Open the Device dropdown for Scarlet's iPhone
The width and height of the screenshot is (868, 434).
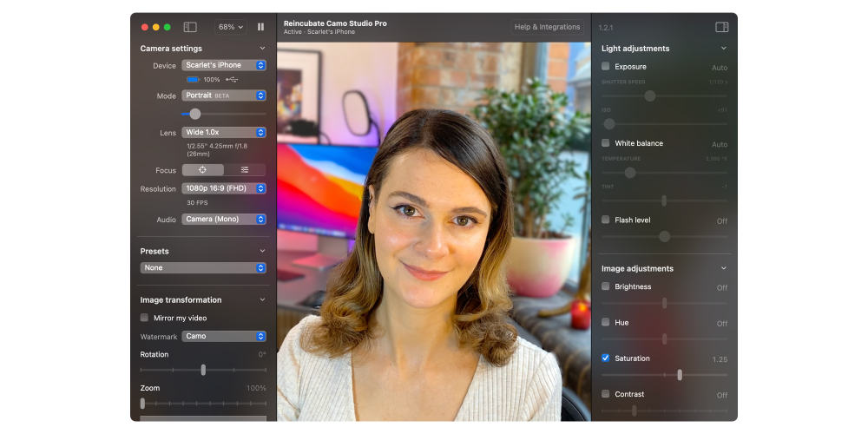click(x=224, y=65)
